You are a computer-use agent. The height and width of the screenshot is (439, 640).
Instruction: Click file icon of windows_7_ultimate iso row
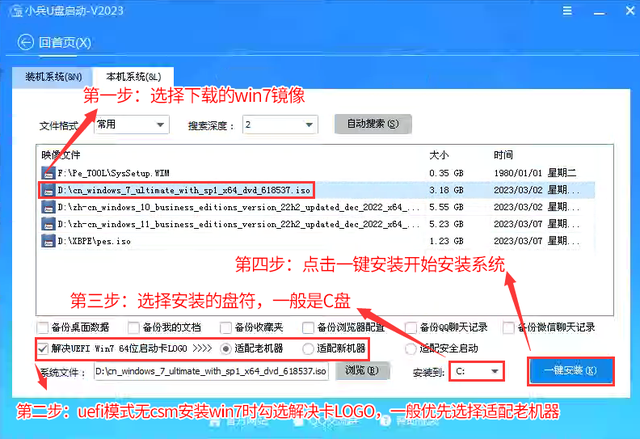click(49, 190)
